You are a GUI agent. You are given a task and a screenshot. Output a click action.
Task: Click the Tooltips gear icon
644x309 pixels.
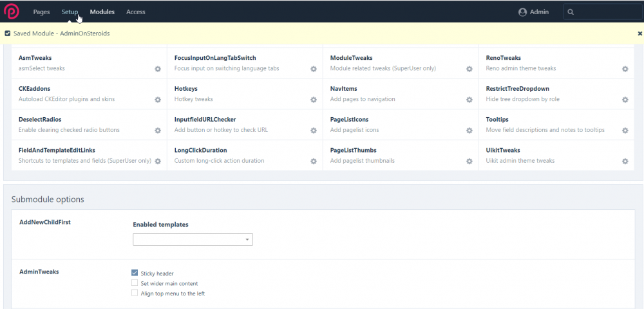point(625,131)
